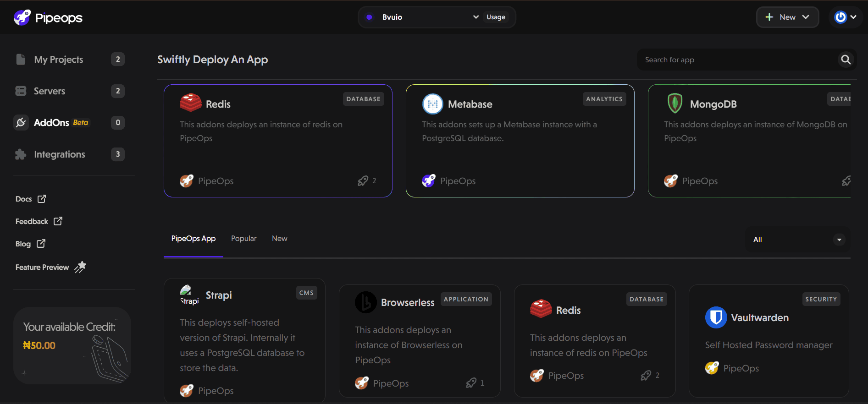Viewport: 868px width, 404px height.
Task: Open the Feedback link
Action: point(39,221)
